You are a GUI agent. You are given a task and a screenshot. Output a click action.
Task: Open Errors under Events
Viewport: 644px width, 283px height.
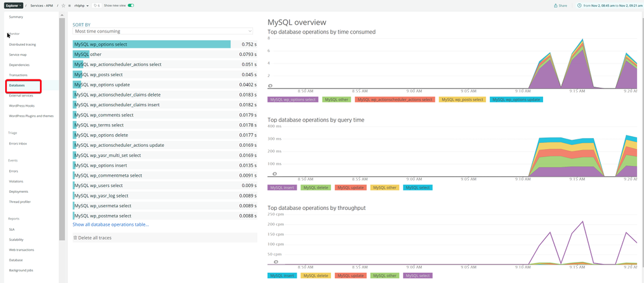click(x=13, y=171)
